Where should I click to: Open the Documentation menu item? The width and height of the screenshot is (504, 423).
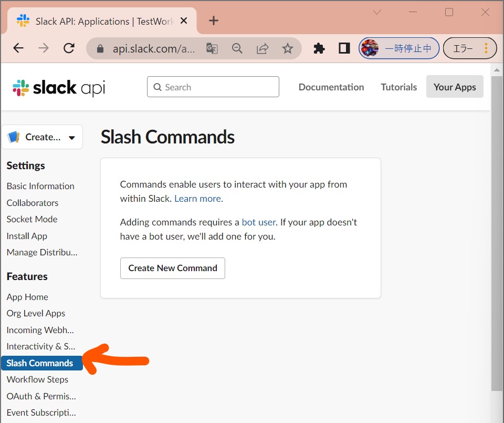click(x=331, y=87)
